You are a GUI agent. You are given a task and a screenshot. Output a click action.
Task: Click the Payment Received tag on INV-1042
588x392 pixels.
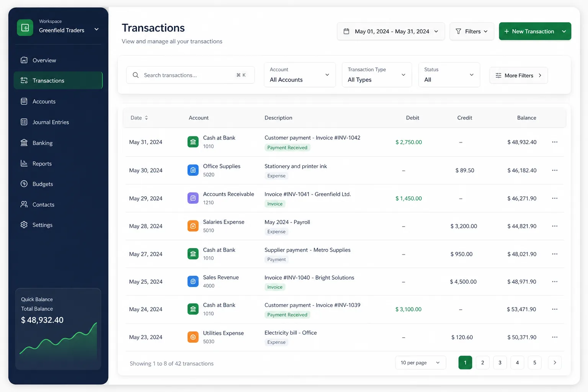[287, 148]
